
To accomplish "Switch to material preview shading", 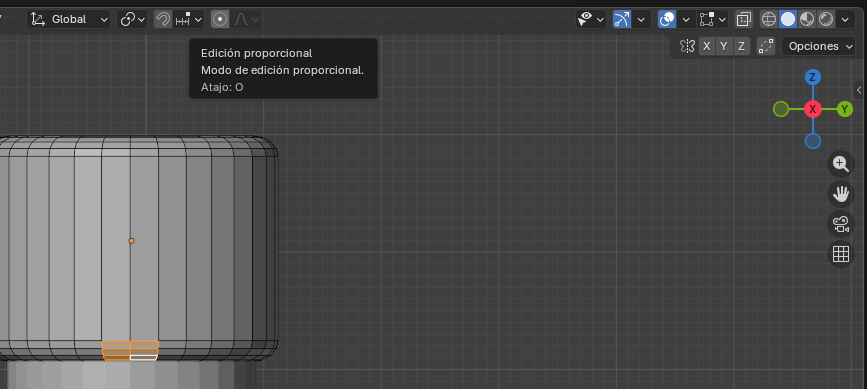I will click(807, 19).
